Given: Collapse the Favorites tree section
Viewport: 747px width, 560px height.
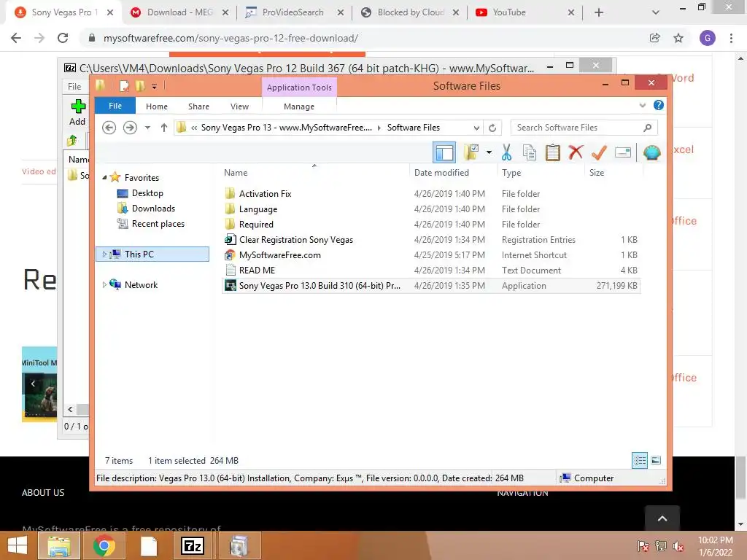Looking at the screenshot, I should 104,178.
